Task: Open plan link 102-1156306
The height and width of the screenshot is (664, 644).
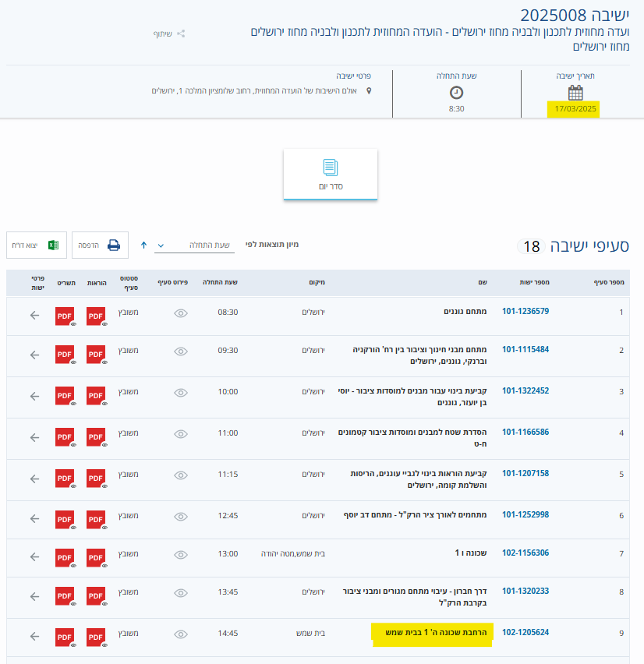Action: 525,553
